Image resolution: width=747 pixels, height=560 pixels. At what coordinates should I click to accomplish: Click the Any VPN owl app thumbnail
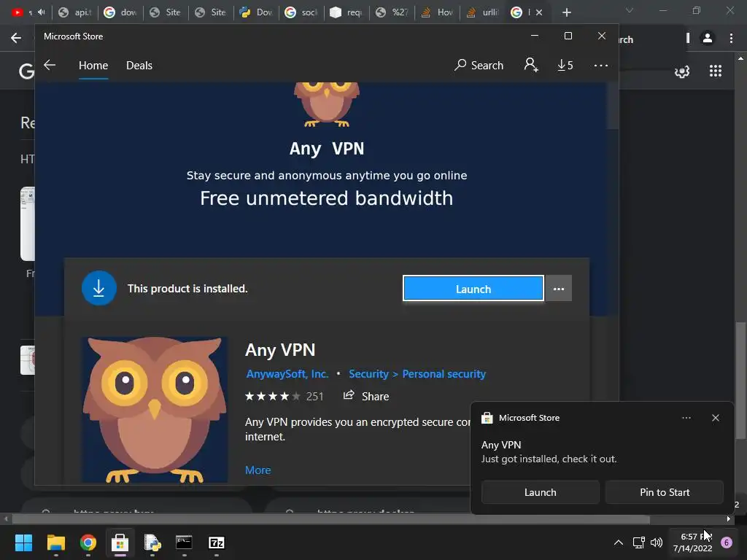point(155,410)
